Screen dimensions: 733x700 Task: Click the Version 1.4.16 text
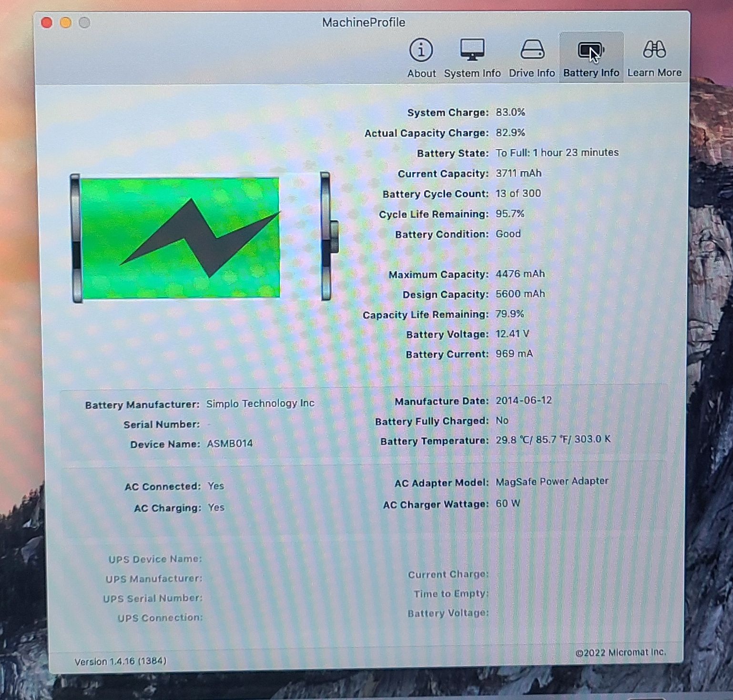[120, 661]
